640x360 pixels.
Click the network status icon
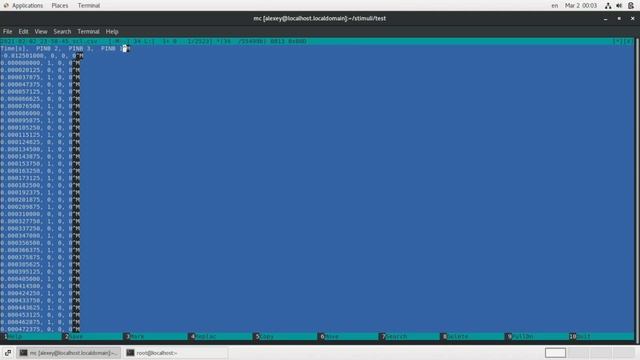click(x=608, y=5)
